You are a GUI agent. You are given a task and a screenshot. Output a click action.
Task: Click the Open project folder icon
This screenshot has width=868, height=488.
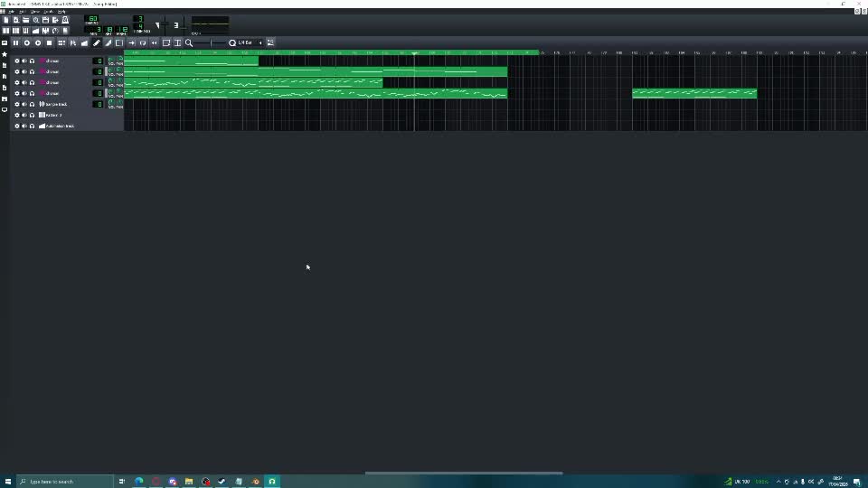tap(26, 20)
